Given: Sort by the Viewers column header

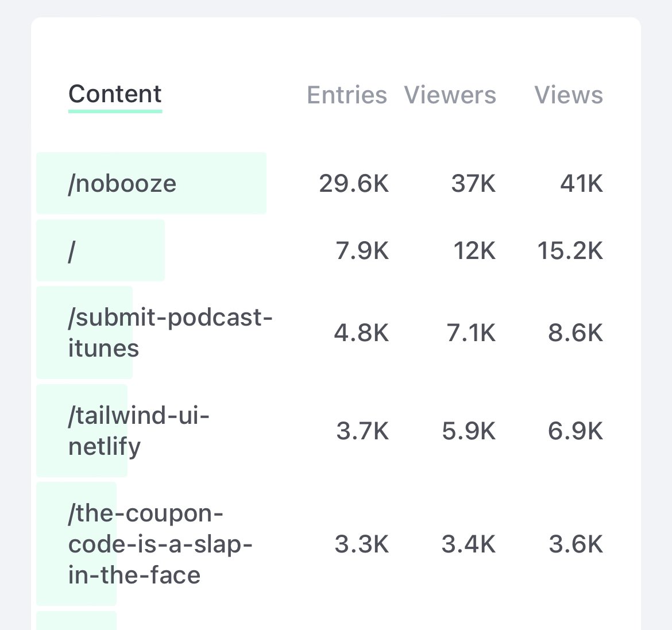Looking at the screenshot, I should coord(450,95).
